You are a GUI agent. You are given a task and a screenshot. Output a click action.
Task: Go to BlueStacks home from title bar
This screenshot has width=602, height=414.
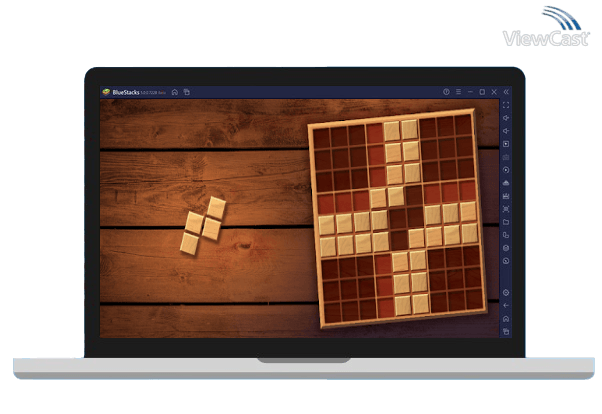pos(175,92)
